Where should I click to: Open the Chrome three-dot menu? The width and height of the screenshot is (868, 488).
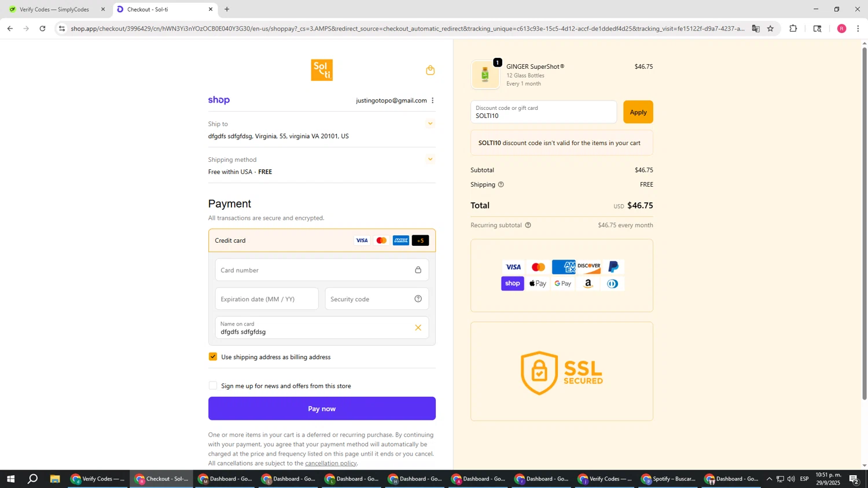858,28
